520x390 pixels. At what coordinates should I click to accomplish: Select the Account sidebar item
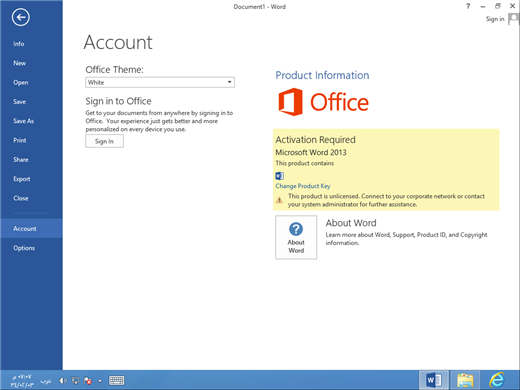(31, 229)
